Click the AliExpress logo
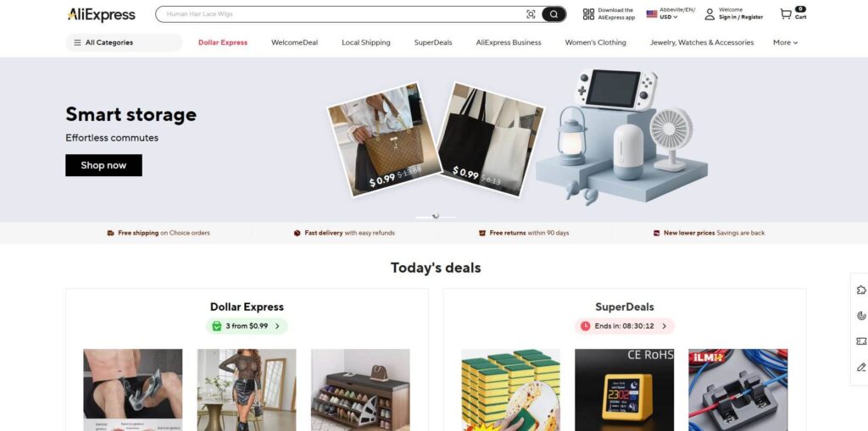 [x=102, y=15]
